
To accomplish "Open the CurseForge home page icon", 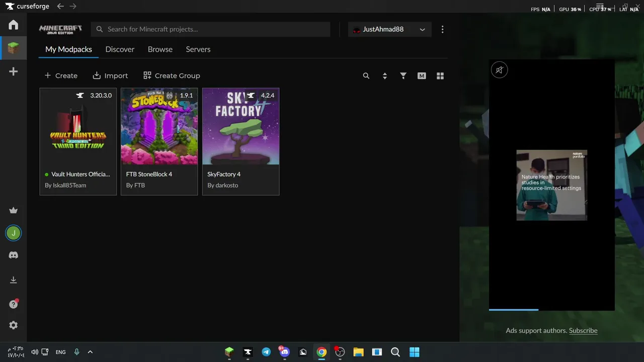I will pyautogui.click(x=14, y=25).
